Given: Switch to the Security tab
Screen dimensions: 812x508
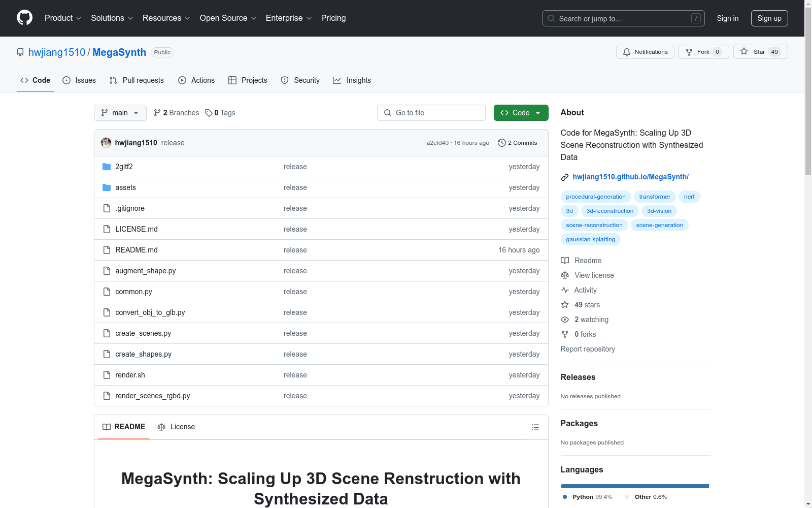Looking at the screenshot, I should 300,80.
